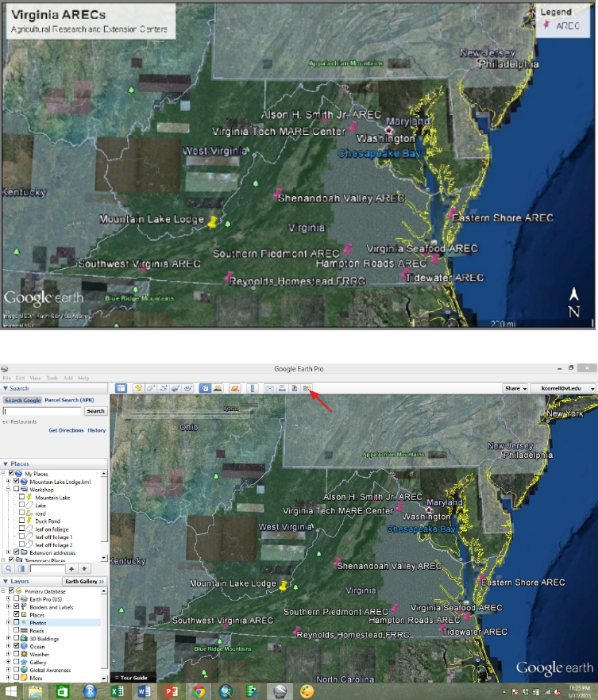Image resolution: width=598 pixels, height=700 pixels.
Task: Select the Add Placemark pushpin tool
Action: (138, 388)
